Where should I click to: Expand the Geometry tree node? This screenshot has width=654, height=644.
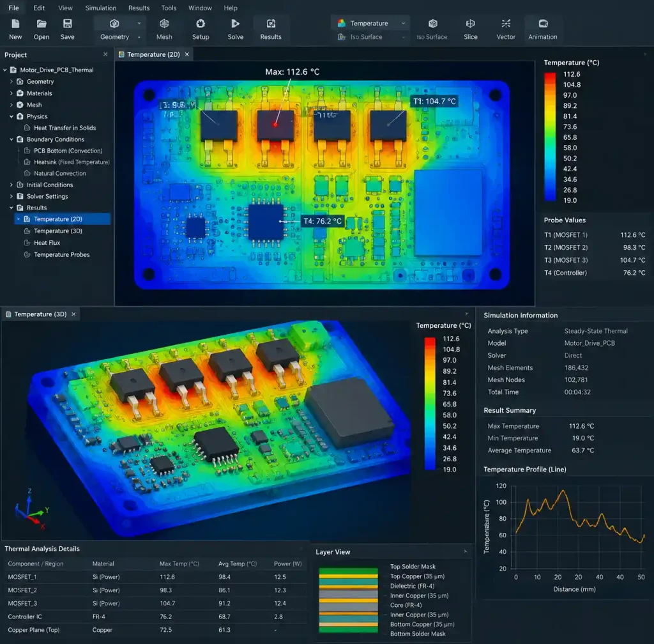(11, 82)
